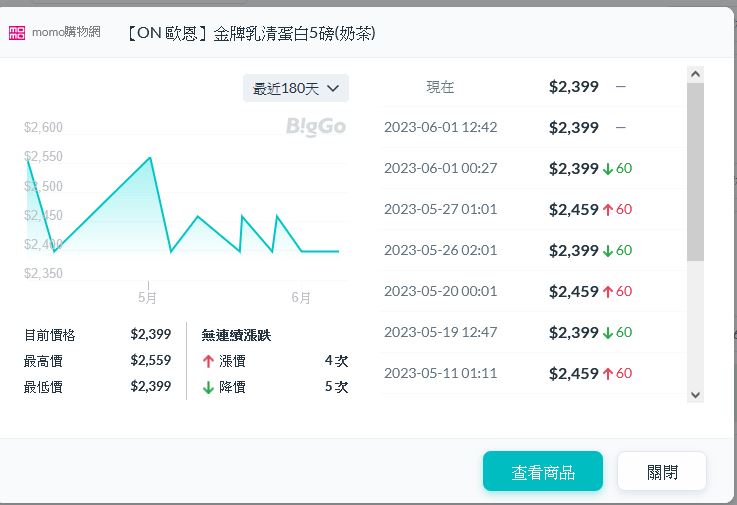Click the chart peak near $2,550
The width and height of the screenshot is (737, 505).
point(150,158)
